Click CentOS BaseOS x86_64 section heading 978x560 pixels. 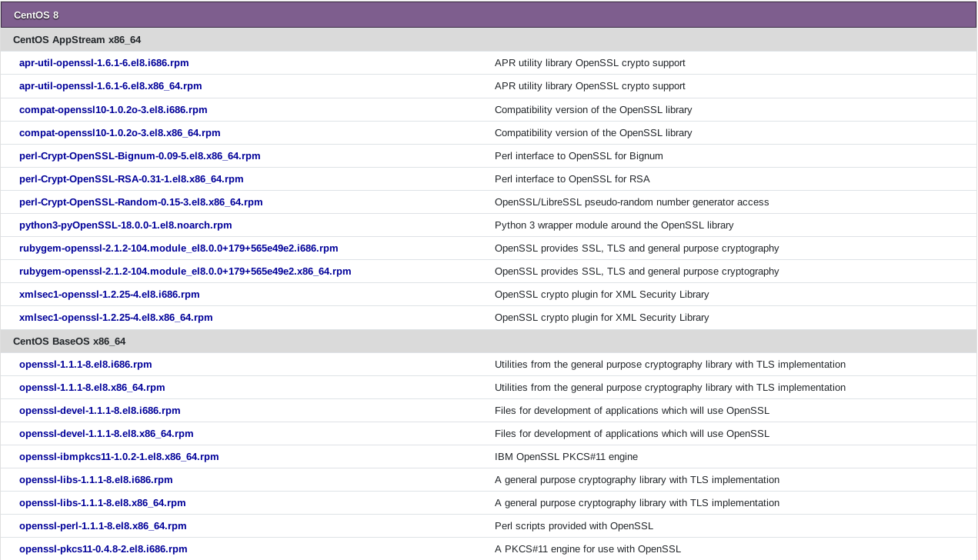coord(489,342)
